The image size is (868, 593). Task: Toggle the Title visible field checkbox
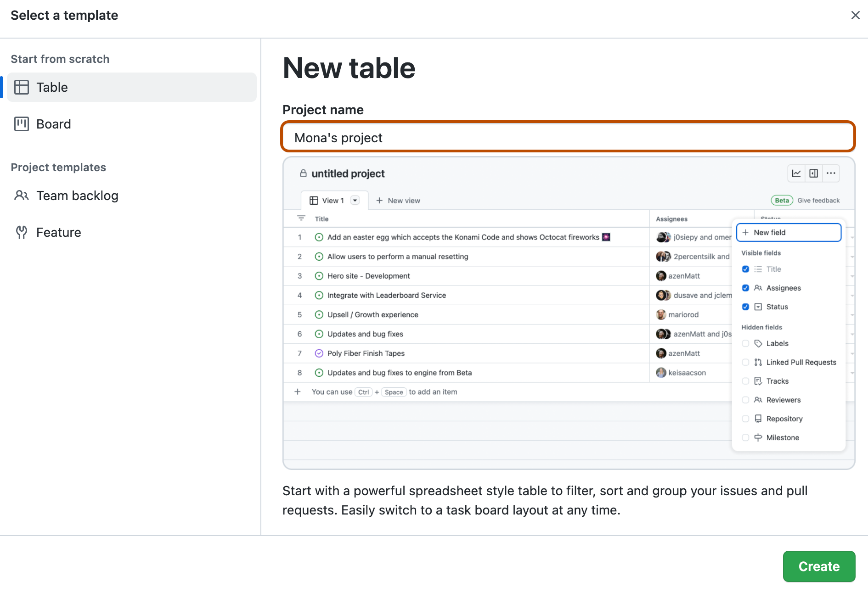(x=745, y=269)
